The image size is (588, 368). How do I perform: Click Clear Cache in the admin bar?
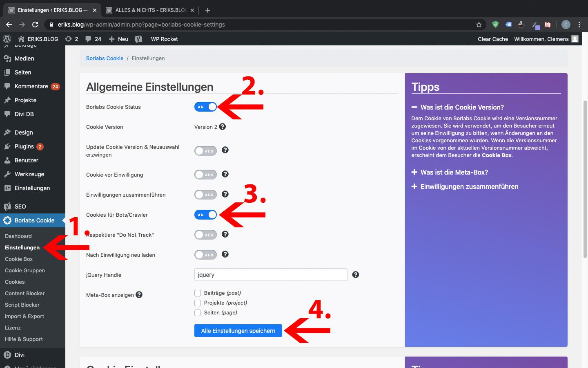point(493,39)
